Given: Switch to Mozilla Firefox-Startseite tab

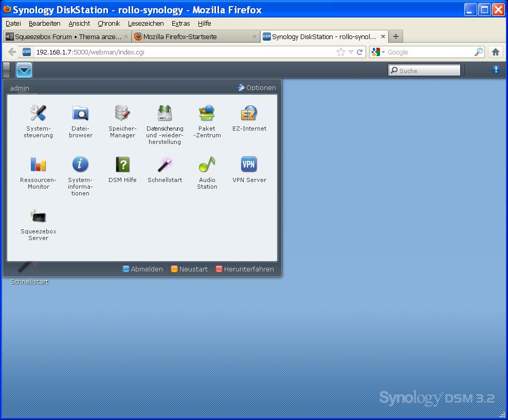Looking at the screenshot, I should pyautogui.click(x=180, y=37).
